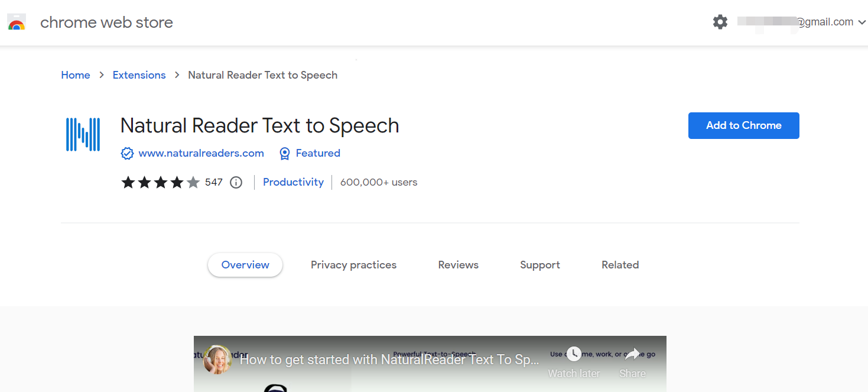Show rating info via the info icon
Image resolution: width=868 pixels, height=392 pixels.
236,182
